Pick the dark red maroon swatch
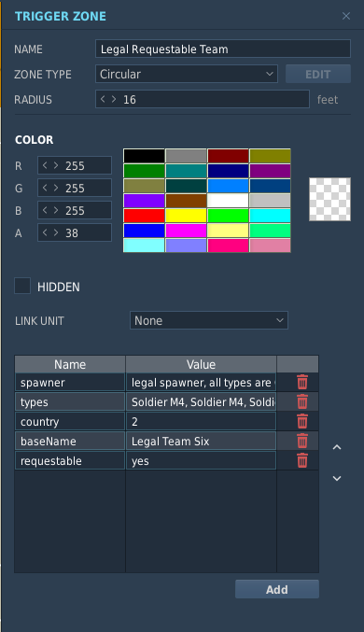The image size is (364, 632). (x=228, y=156)
